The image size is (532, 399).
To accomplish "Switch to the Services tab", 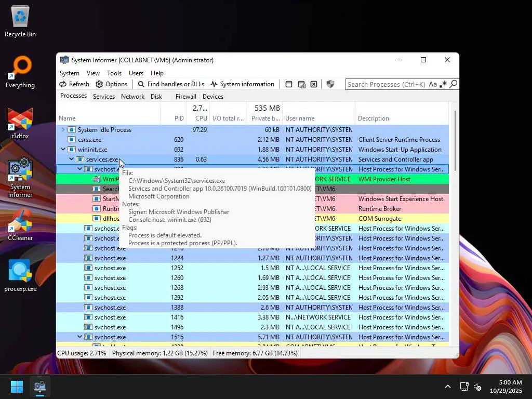I will [104, 96].
